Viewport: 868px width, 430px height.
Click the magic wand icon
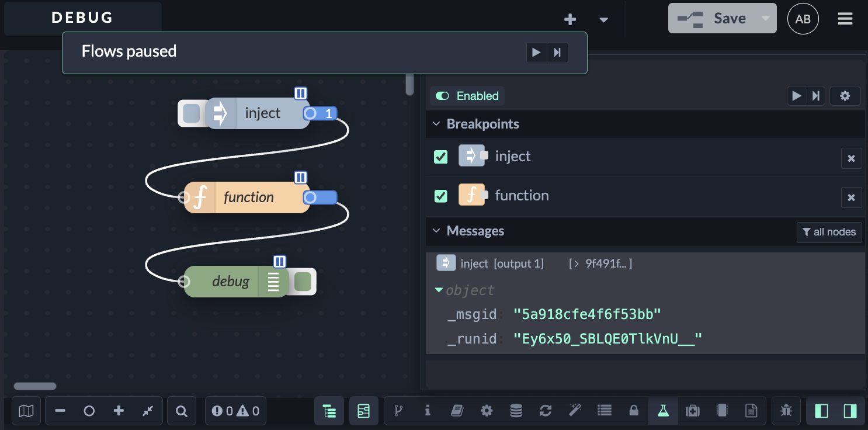pyautogui.click(x=575, y=411)
